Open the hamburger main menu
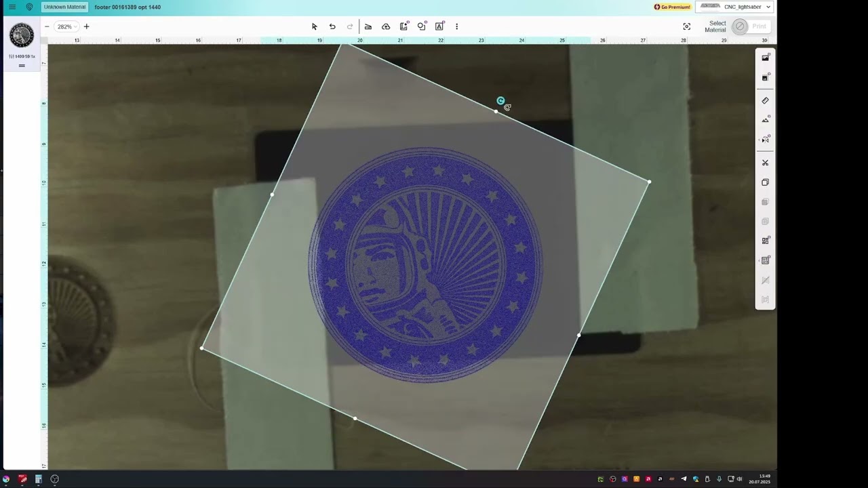This screenshot has height=488, width=868. [12, 7]
